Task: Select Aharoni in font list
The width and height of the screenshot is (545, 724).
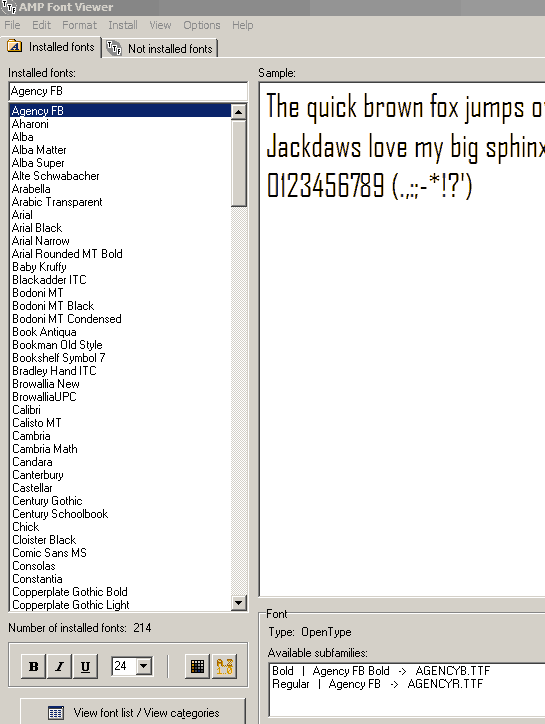Action: 120,124
